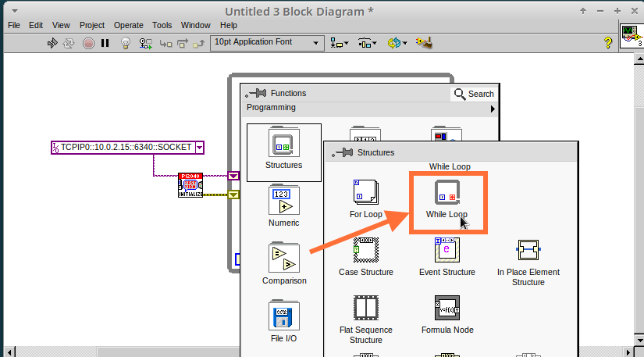Open the Edit menu
Viewport: 644px width, 357px height.
(x=36, y=25)
